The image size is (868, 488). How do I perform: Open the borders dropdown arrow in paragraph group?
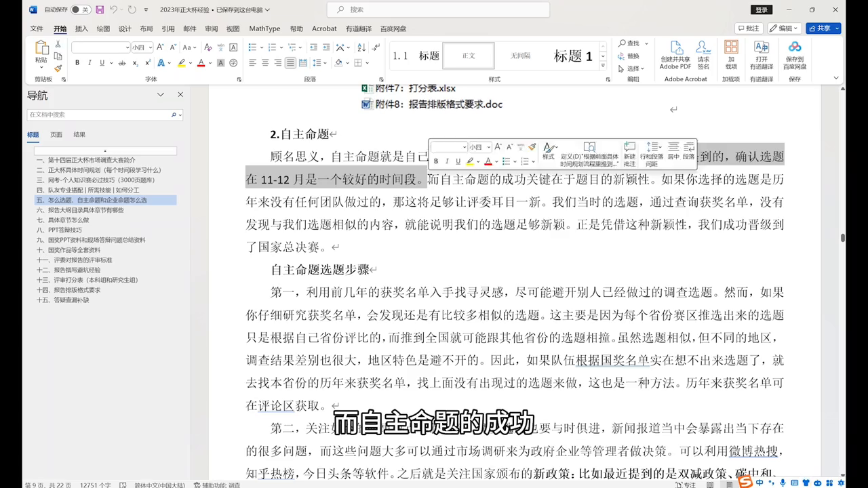point(367,63)
